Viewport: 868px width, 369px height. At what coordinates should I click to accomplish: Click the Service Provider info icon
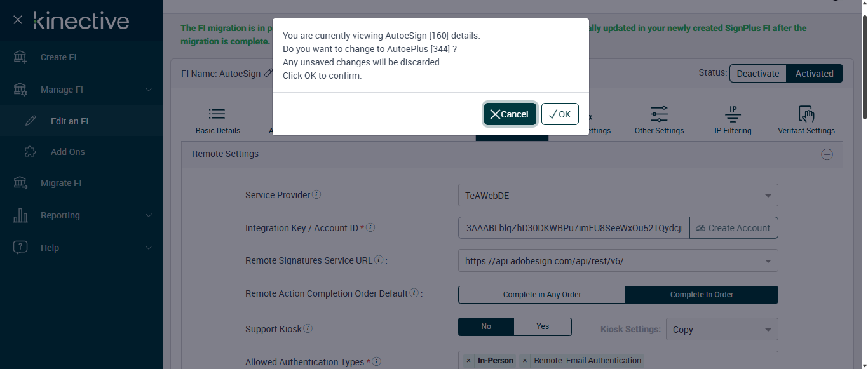click(x=316, y=195)
